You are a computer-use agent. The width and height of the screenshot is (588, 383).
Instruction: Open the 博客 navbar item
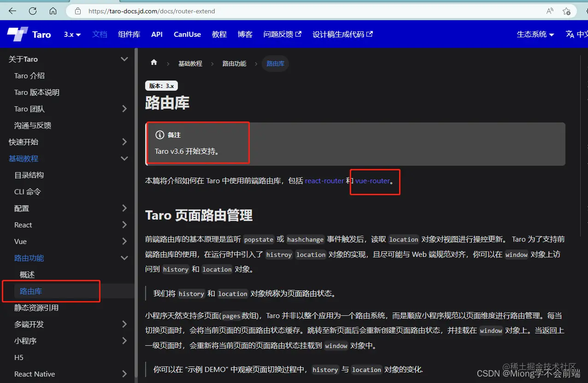click(245, 35)
